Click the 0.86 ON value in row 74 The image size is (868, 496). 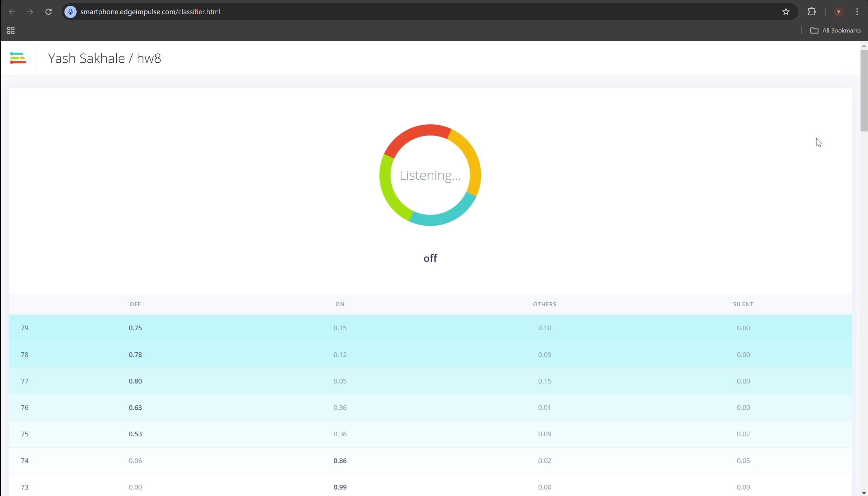pyautogui.click(x=340, y=460)
